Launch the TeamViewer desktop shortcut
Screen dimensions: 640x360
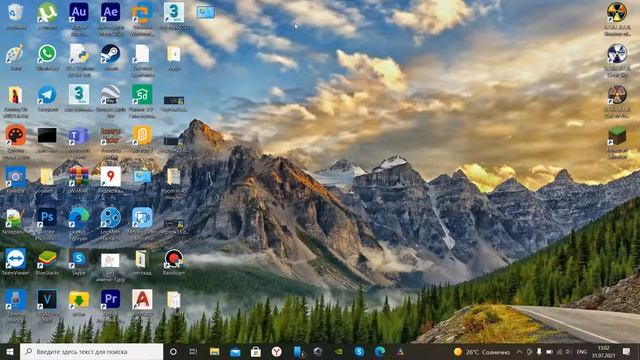click(16, 258)
